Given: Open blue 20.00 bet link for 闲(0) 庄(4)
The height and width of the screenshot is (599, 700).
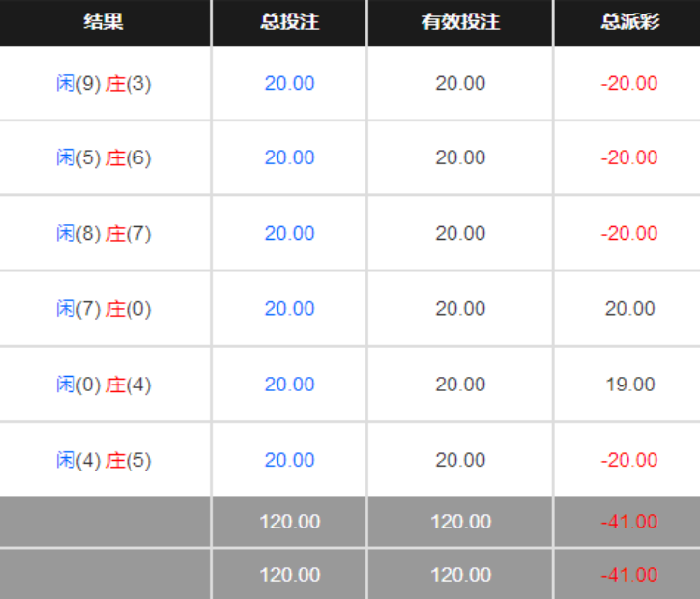Looking at the screenshot, I should click(289, 384).
